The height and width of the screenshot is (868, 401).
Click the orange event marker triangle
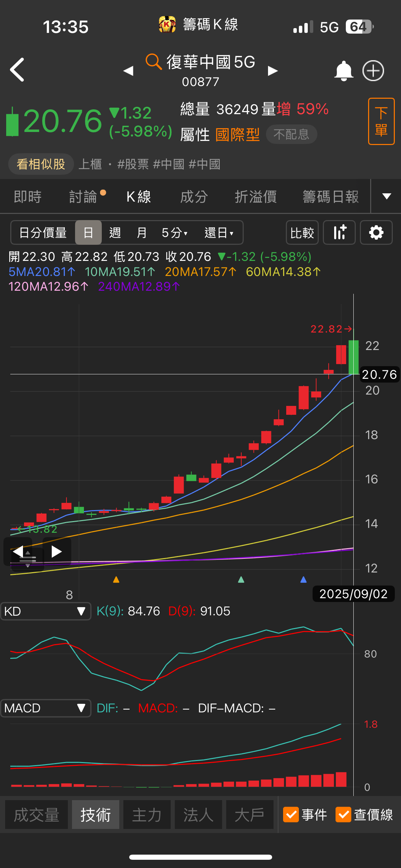click(116, 580)
